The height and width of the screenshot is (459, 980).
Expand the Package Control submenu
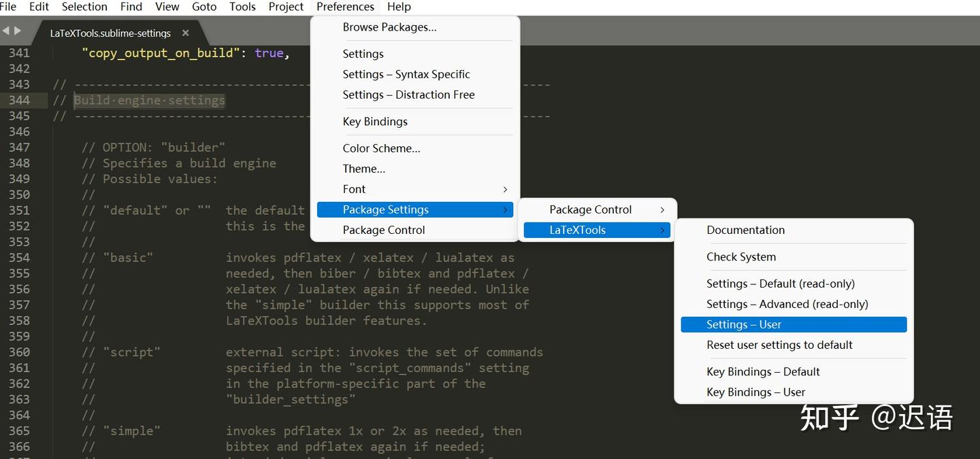[x=589, y=209]
